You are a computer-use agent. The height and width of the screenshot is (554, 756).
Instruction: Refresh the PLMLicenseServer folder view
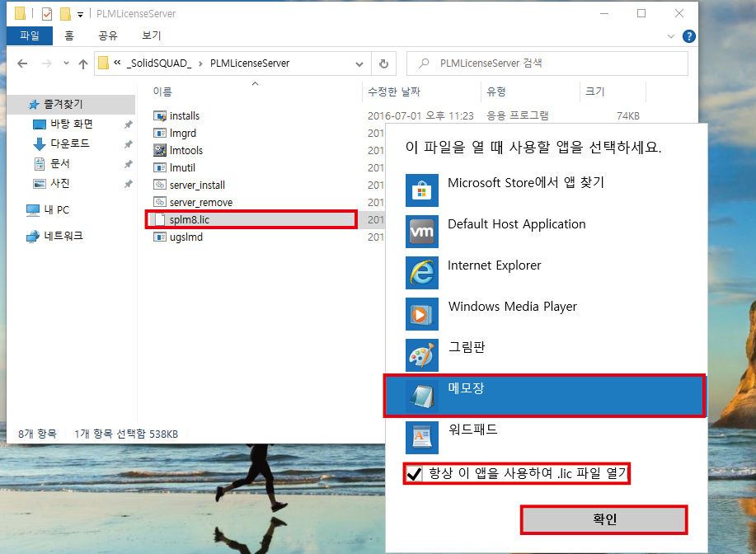(x=384, y=63)
